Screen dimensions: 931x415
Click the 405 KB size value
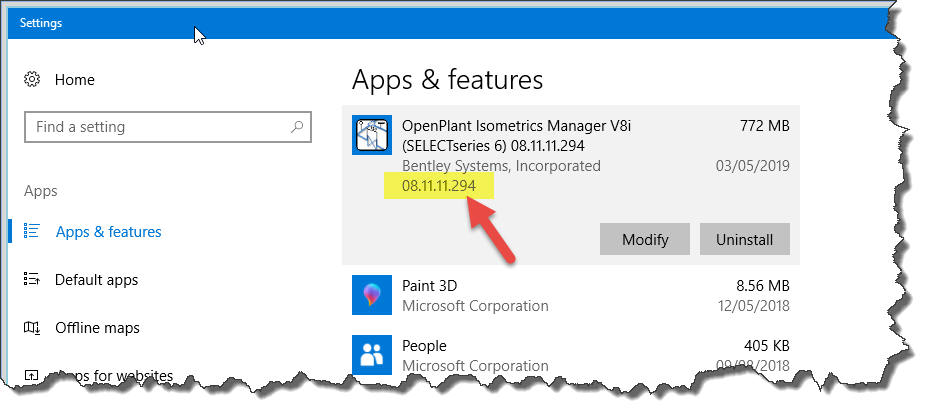(767, 346)
